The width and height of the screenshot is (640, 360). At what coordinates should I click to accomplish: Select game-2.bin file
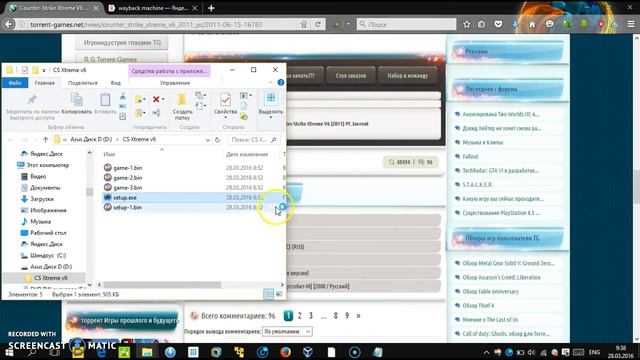(x=128, y=178)
